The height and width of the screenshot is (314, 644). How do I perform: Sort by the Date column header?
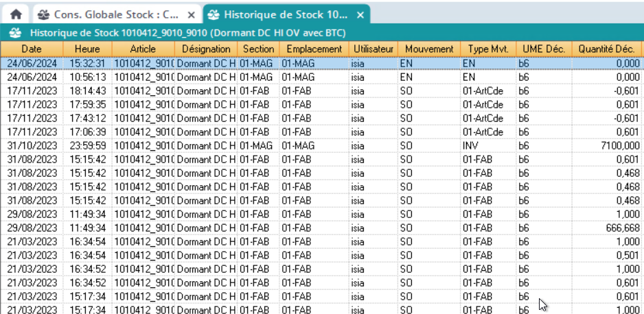point(32,49)
